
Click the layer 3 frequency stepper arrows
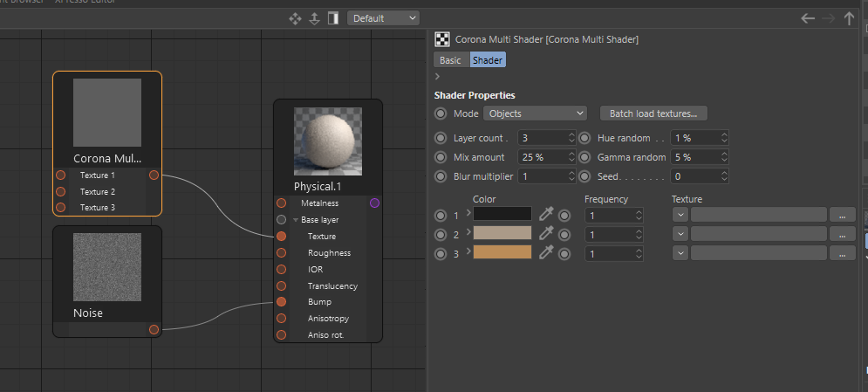coord(639,253)
